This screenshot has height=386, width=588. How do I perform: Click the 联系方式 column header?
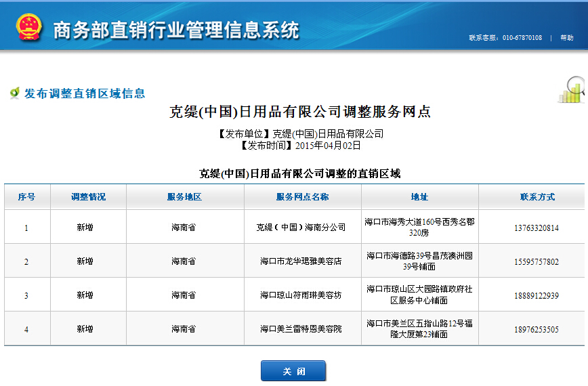point(537,197)
